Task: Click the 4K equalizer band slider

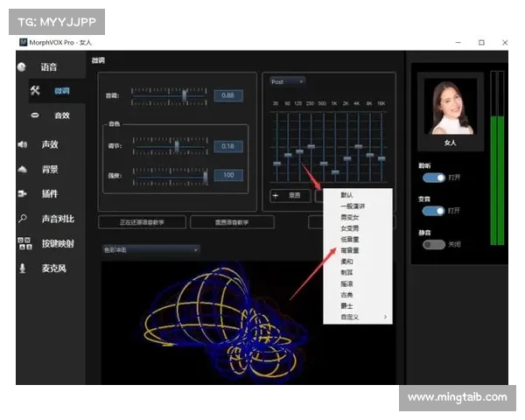Action: point(358,146)
